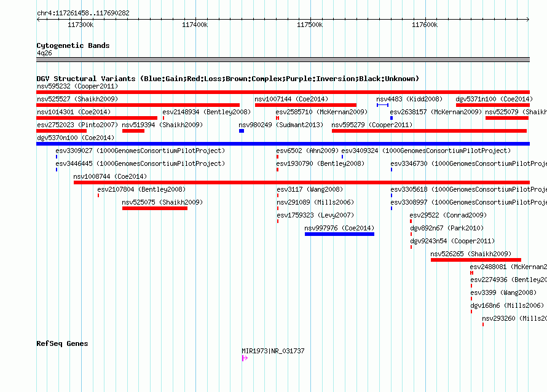Select the nsv525527 (Shaikh2009) red loss bar

[x=138, y=105]
